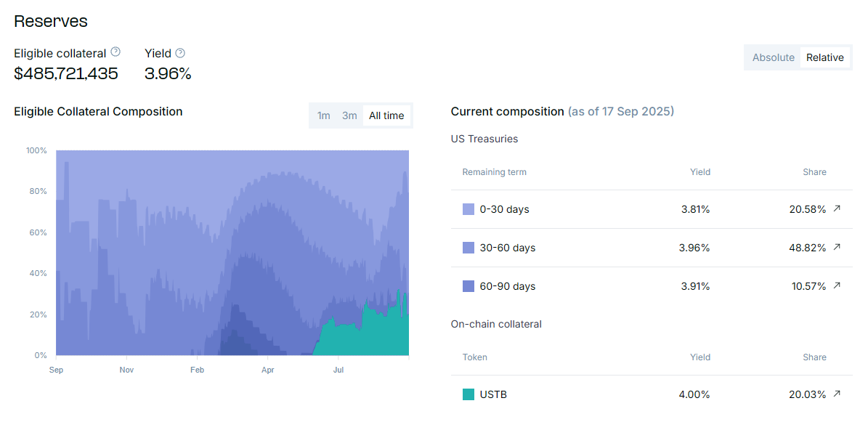Screen dimensions: 868x422
Task: Click the USTB token row label
Action: tap(493, 394)
